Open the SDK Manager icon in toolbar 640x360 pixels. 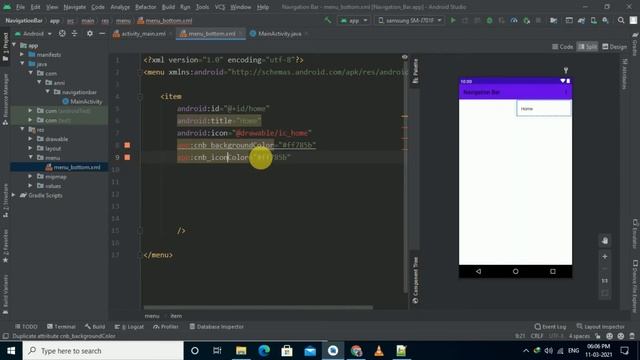606,20
